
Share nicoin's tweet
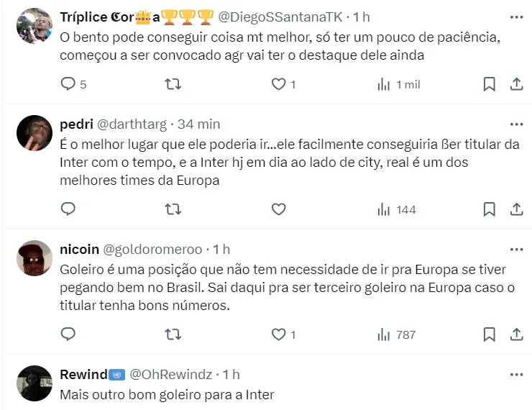click(x=516, y=334)
